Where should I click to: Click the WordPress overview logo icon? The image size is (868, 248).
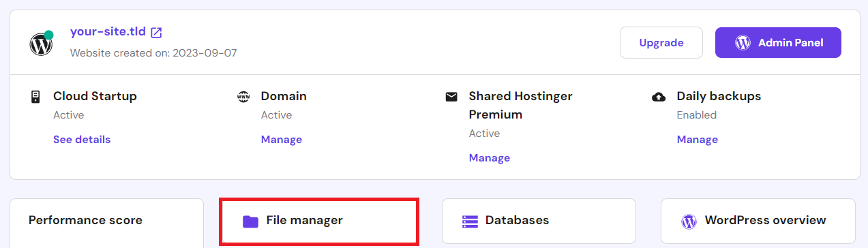pos(689,221)
